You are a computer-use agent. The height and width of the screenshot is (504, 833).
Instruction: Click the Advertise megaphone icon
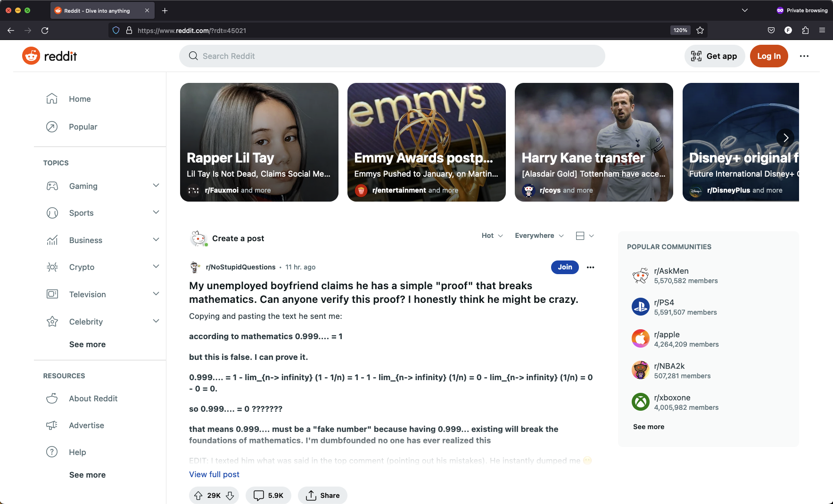[x=52, y=425]
